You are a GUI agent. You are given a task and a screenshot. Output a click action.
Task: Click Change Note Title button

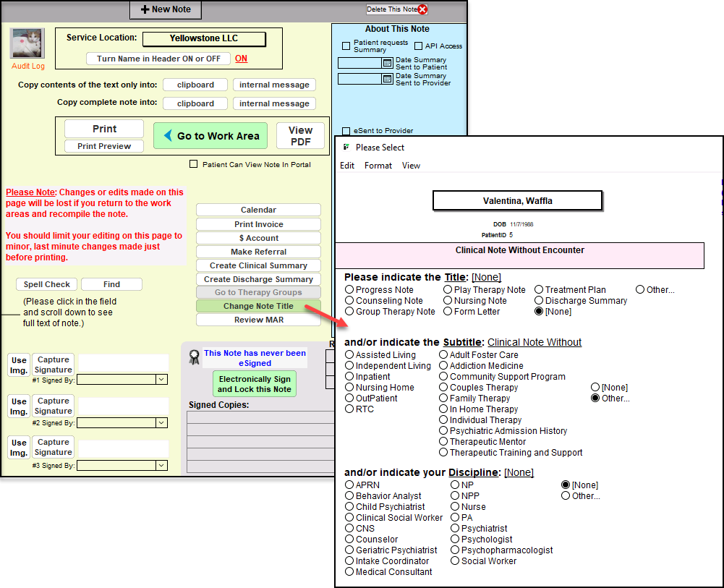coord(258,306)
